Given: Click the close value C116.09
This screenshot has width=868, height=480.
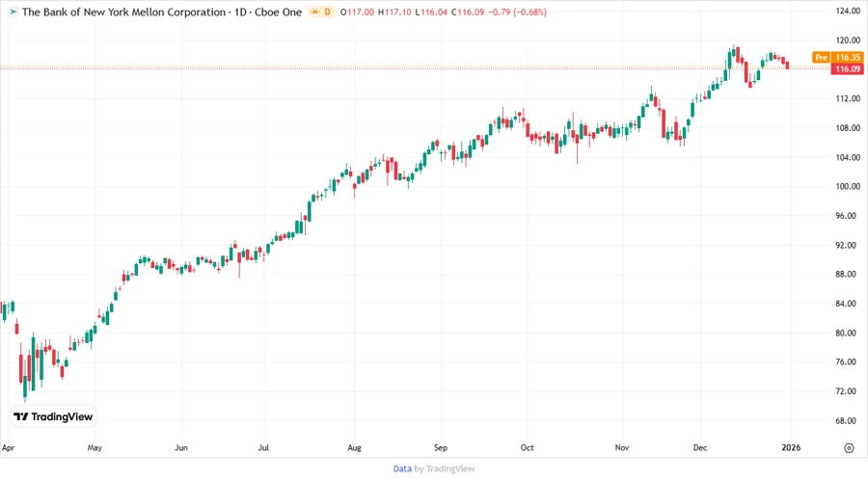Looking at the screenshot, I should (x=468, y=12).
